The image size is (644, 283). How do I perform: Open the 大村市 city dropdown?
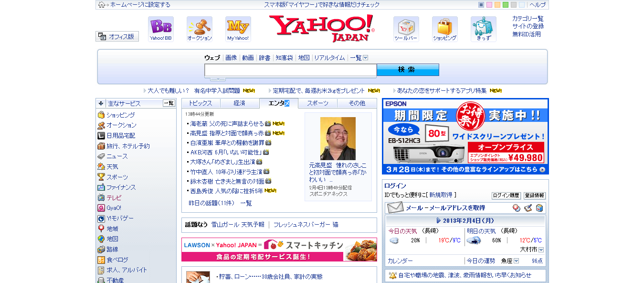(x=541, y=250)
